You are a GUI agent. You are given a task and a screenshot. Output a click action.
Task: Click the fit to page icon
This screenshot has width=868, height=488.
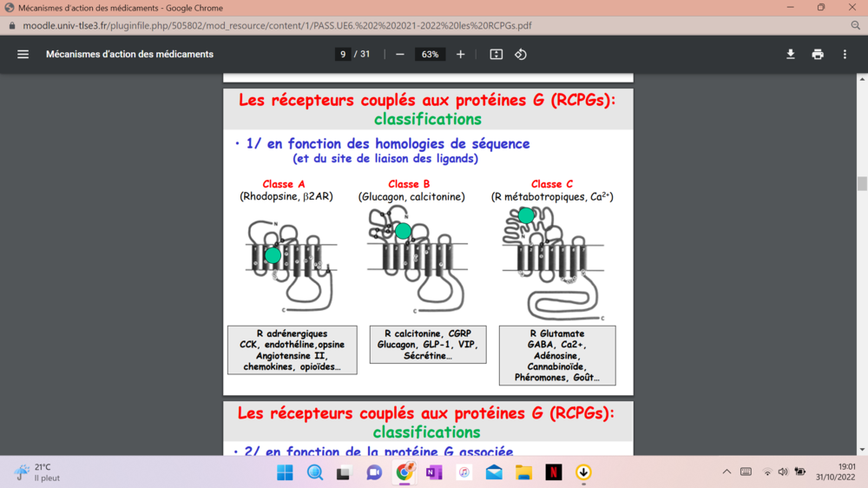tap(496, 55)
